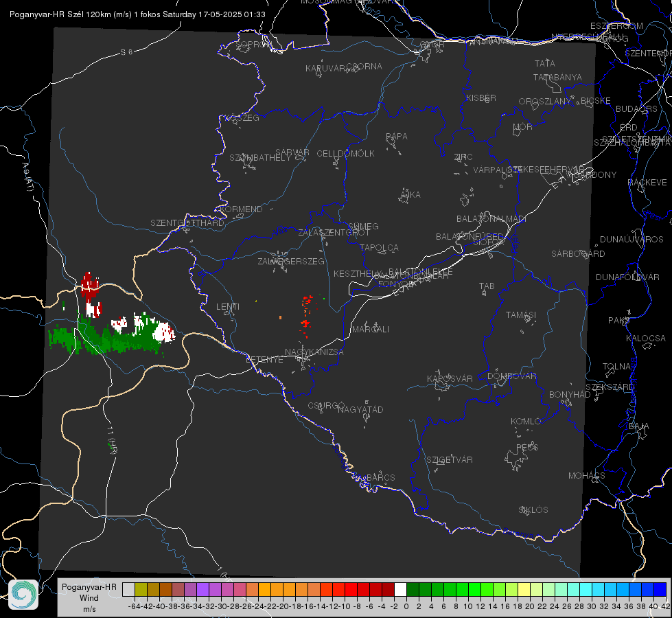Click the swirl logo icon beside the legend

click(23, 595)
